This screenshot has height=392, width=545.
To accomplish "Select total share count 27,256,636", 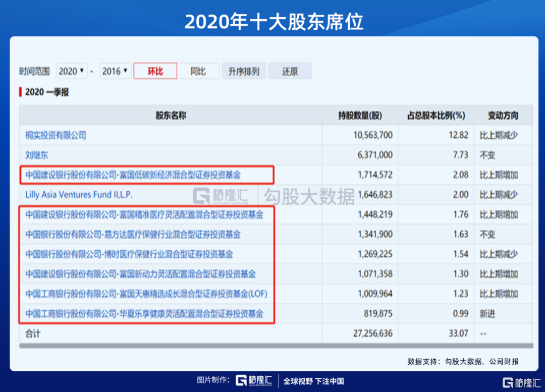I will pyautogui.click(x=372, y=333).
